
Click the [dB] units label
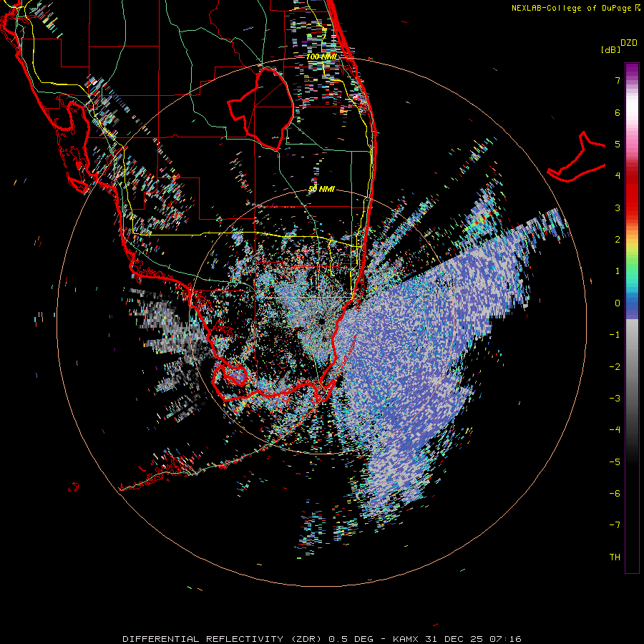tap(611, 49)
